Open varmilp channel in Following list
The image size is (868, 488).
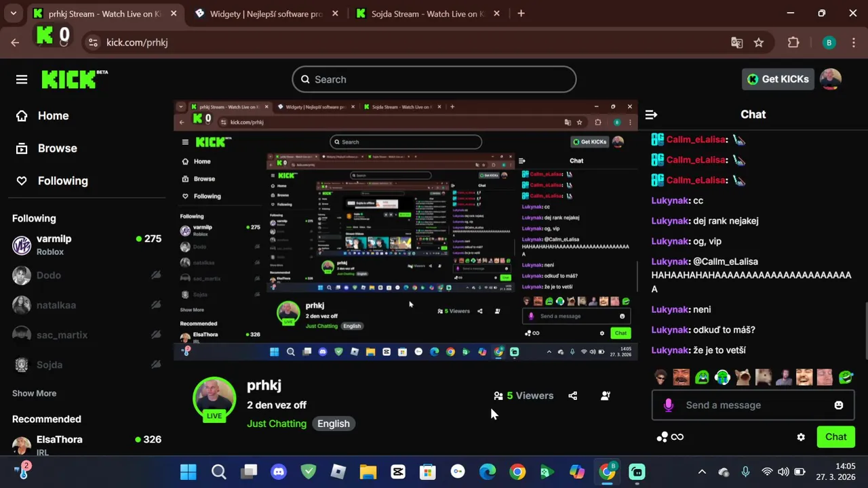point(87,245)
